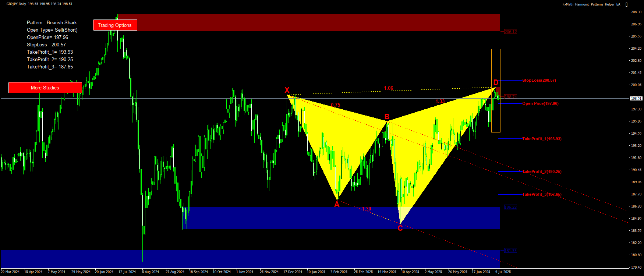Image resolution: width=644 pixels, height=276 pixels.
Task: Open the More Studies button
Action: click(45, 88)
